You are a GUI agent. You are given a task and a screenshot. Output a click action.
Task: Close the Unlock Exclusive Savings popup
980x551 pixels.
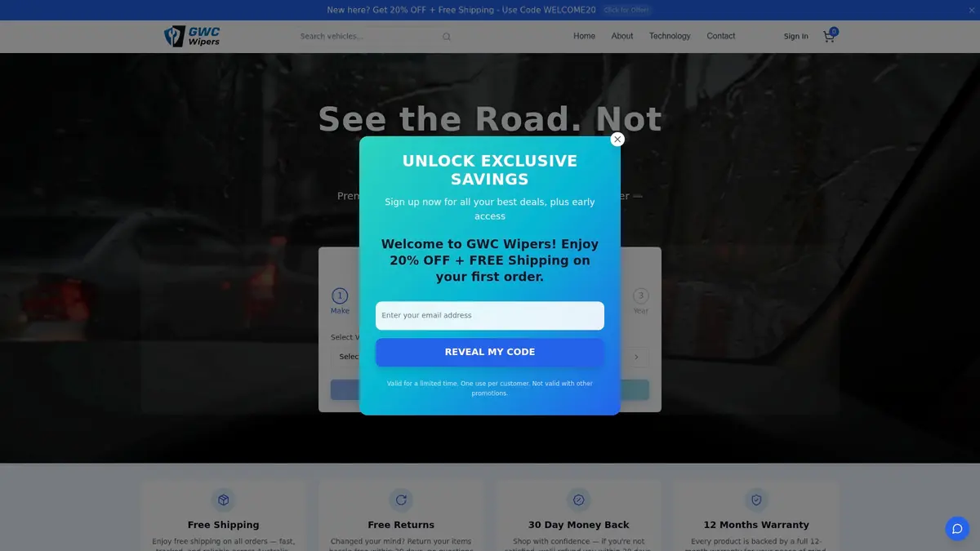[x=617, y=140]
